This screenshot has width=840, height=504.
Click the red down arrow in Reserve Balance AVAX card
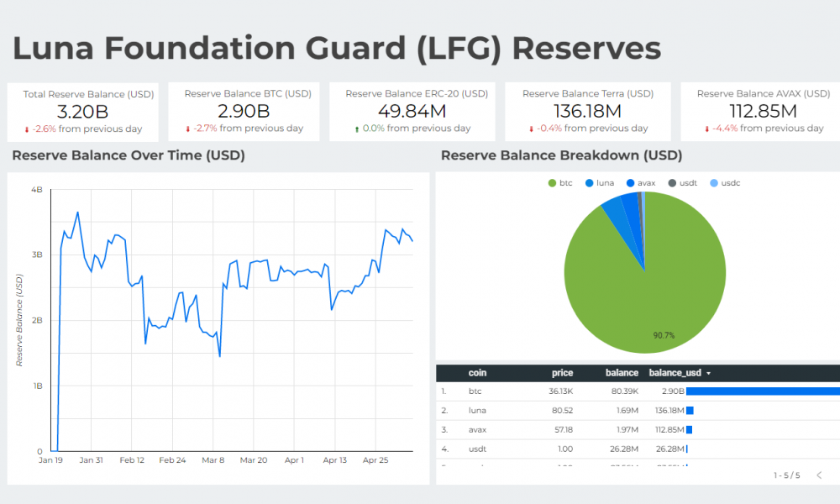[706, 129]
